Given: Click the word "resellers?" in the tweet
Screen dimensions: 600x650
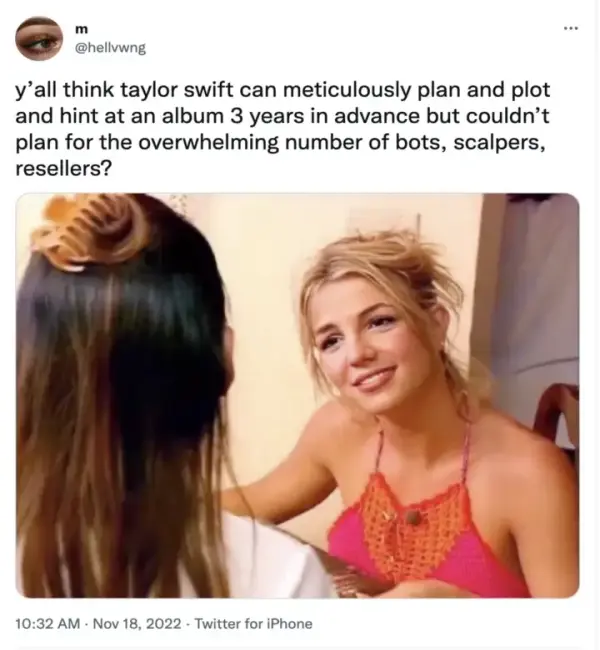Looking at the screenshot, I should (x=64, y=169).
